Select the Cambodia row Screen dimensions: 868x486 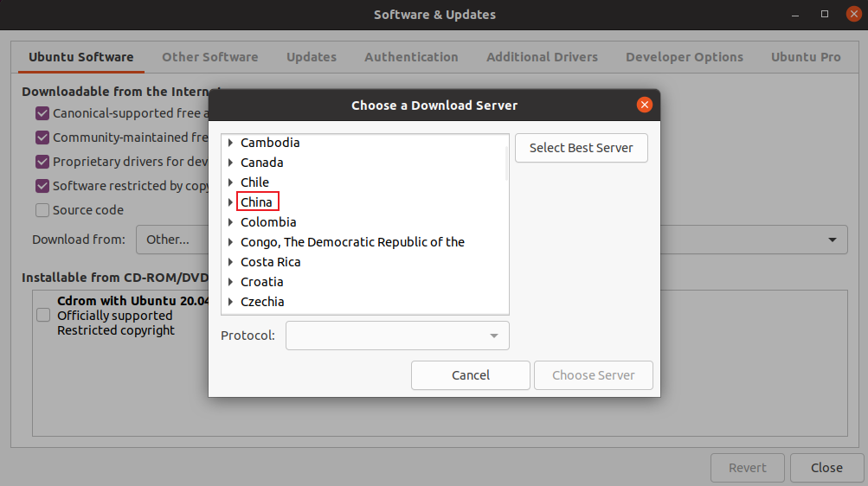click(x=364, y=143)
